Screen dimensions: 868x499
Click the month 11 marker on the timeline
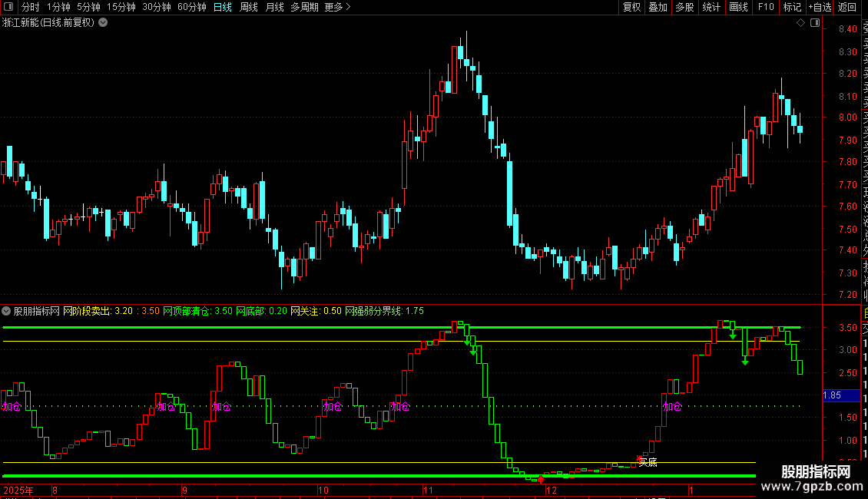(x=428, y=490)
